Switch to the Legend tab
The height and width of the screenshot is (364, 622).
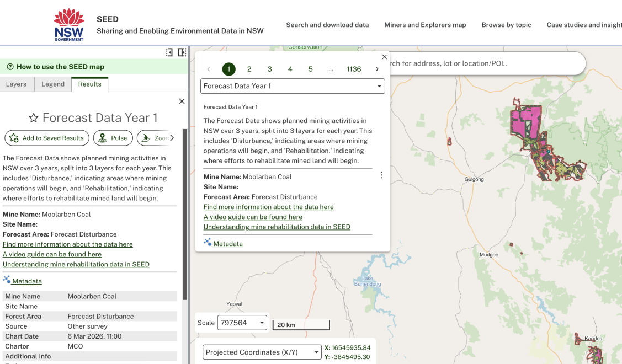[x=53, y=84]
